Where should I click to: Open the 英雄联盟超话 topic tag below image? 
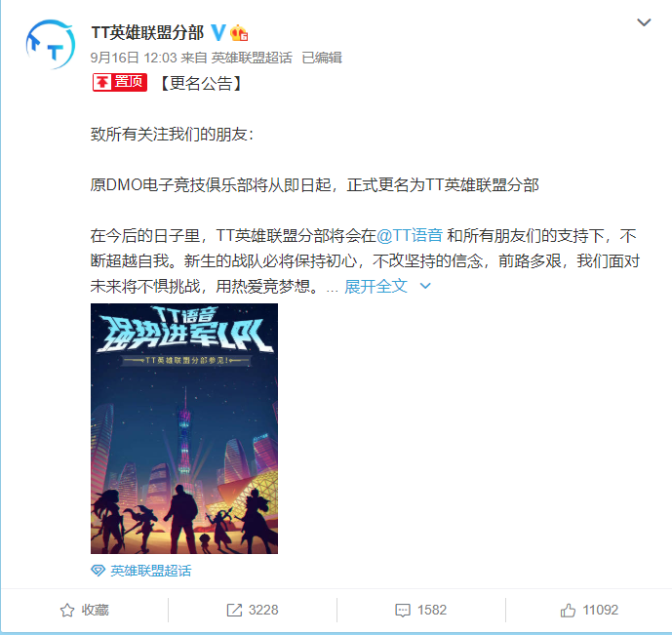(x=151, y=571)
